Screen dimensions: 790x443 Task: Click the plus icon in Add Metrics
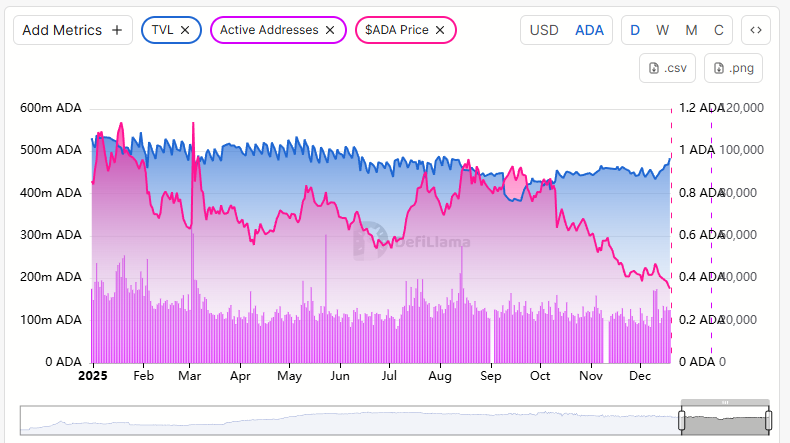pos(117,30)
